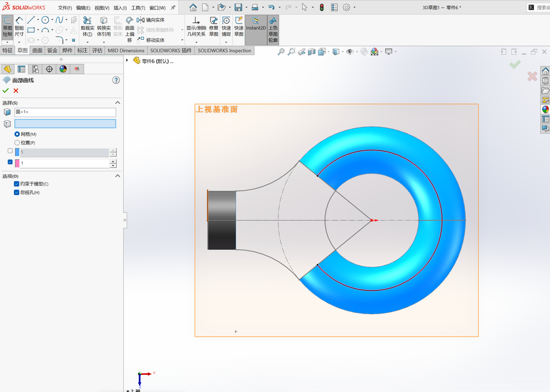Open Repair Sketch (修复草图) tool
The width and height of the screenshot is (550, 392).
point(214,27)
